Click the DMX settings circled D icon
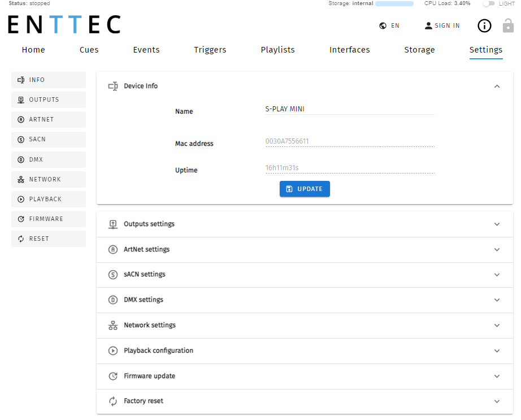The width and height of the screenshot is (521, 420). (113, 300)
